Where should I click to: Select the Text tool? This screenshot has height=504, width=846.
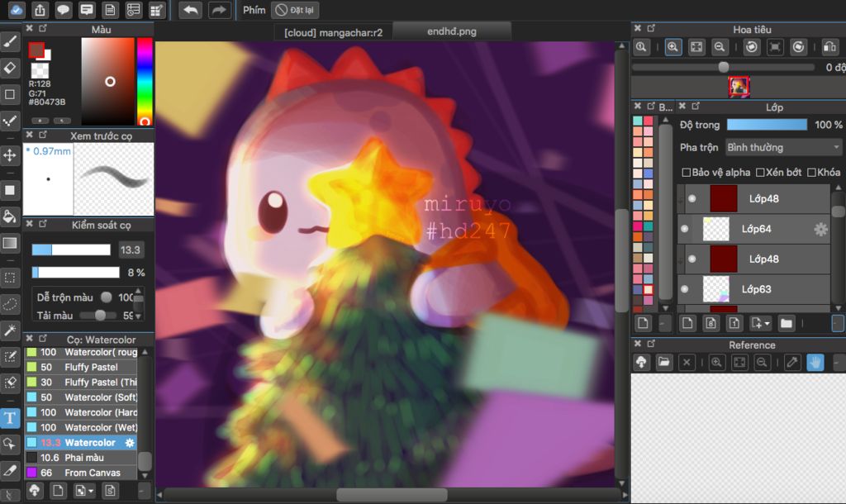coord(10,418)
